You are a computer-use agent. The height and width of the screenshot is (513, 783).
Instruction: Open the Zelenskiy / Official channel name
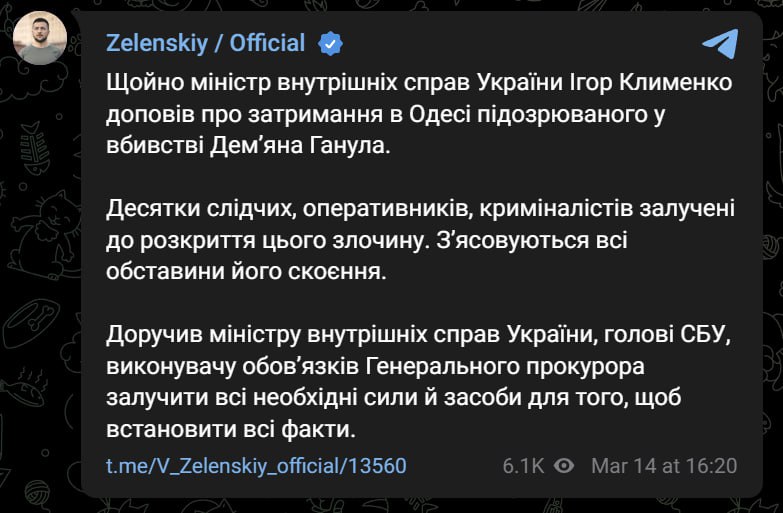[205, 43]
